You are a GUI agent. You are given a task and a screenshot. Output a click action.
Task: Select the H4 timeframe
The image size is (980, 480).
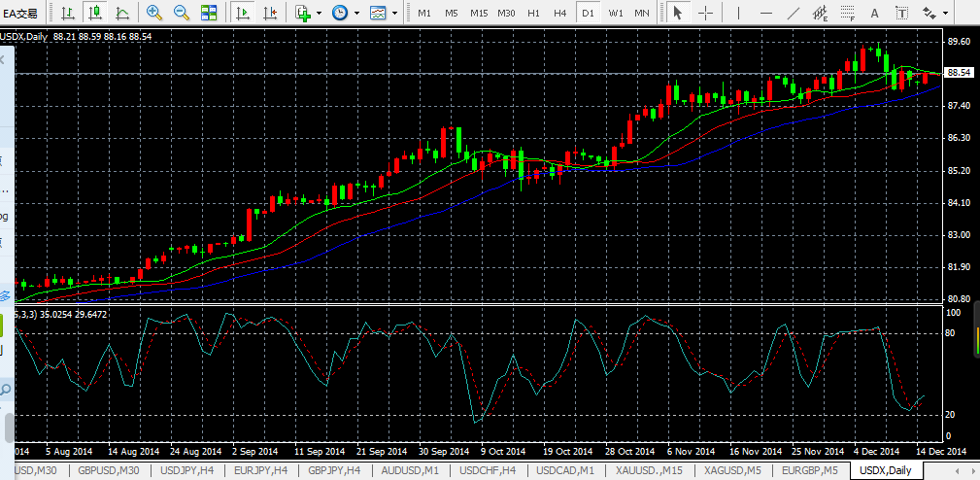click(x=560, y=14)
